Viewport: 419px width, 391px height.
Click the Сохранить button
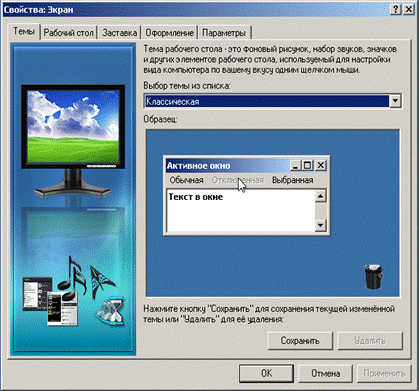300,341
